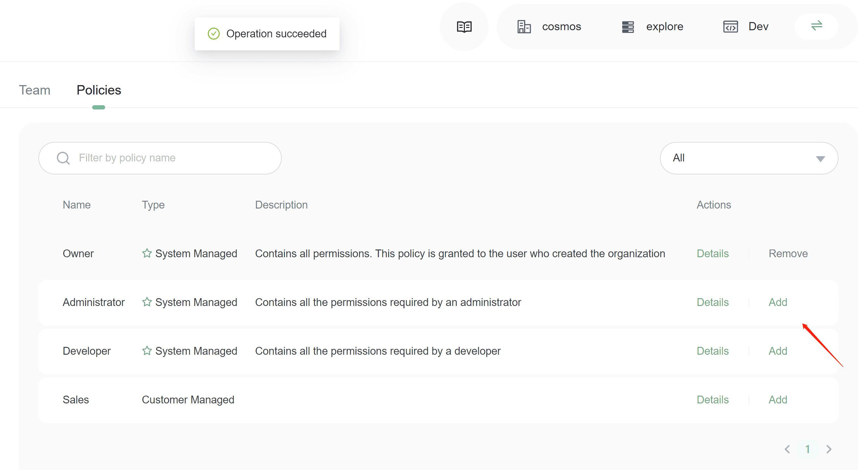Add the Sales policy

tap(777, 400)
